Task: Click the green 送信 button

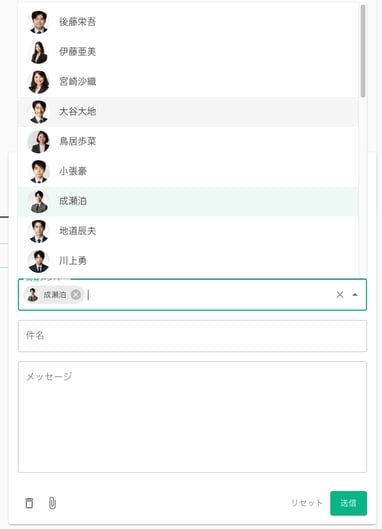Action: point(348,503)
